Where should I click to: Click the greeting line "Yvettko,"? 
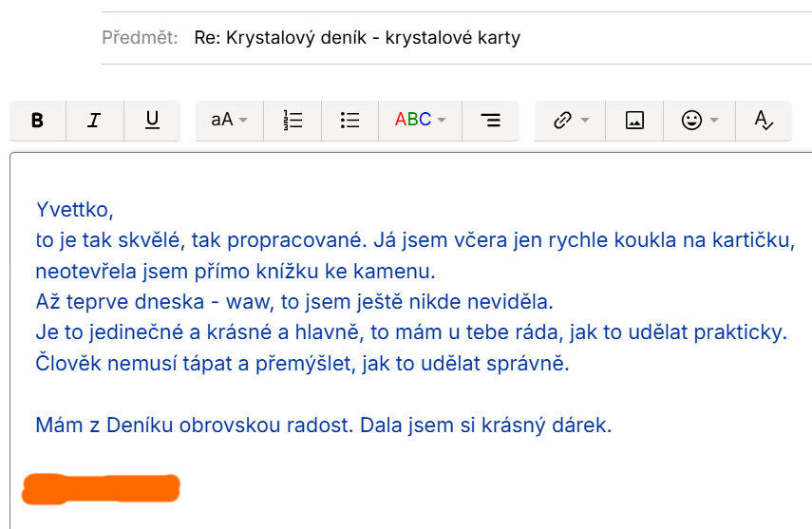[x=74, y=210]
